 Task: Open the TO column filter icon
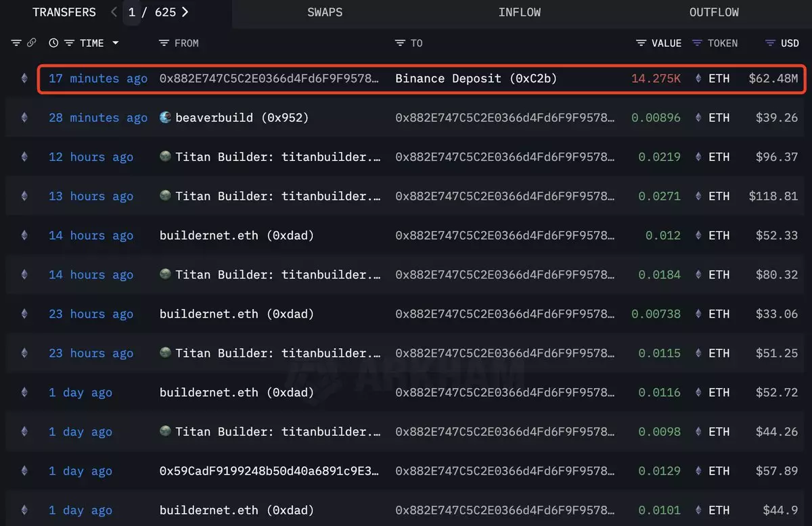[x=400, y=43]
